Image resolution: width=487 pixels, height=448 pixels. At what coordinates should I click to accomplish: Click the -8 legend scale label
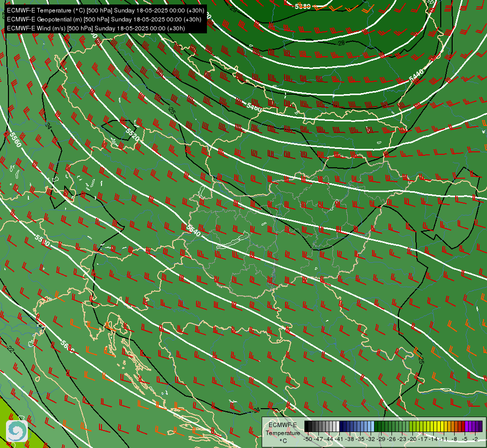coord(455,440)
